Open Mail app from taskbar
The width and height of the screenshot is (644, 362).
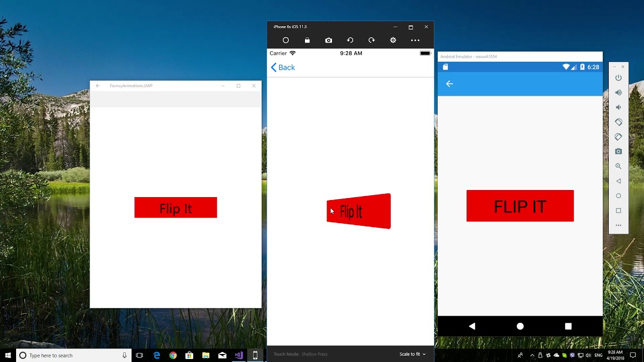tap(222, 355)
